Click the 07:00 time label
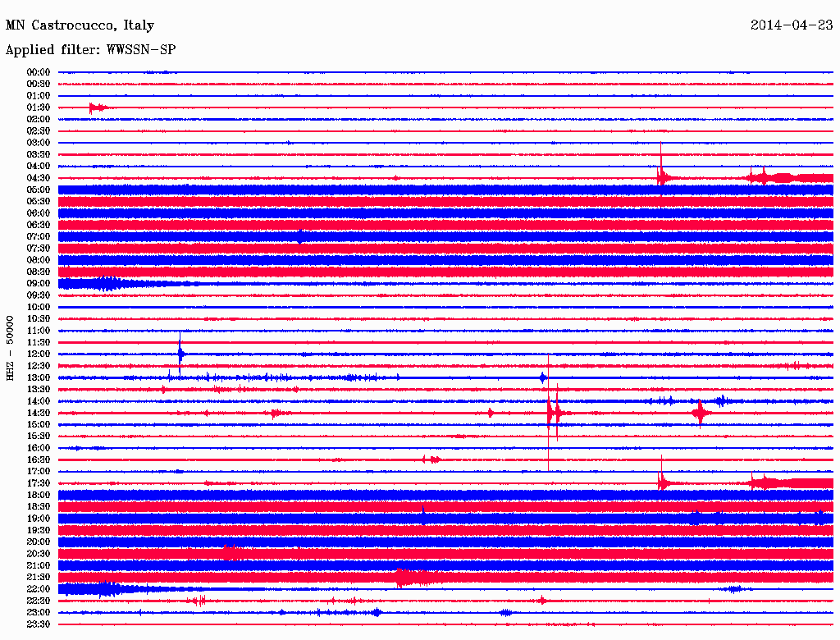This screenshot has height=640, width=840. click(x=39, y=236)
